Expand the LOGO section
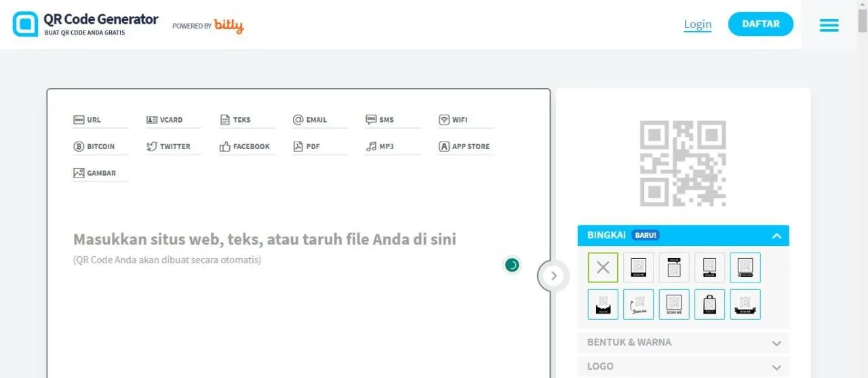 (683, 366)
